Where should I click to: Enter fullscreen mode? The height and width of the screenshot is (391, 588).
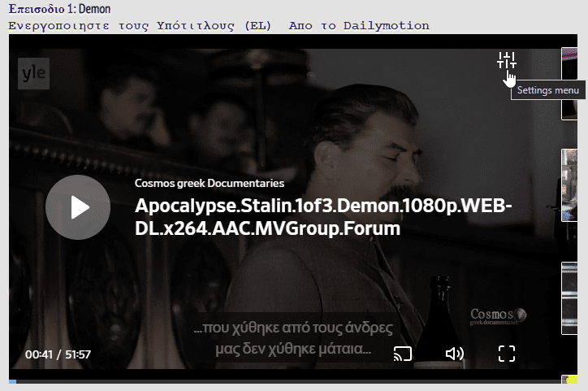coord(507,354)
